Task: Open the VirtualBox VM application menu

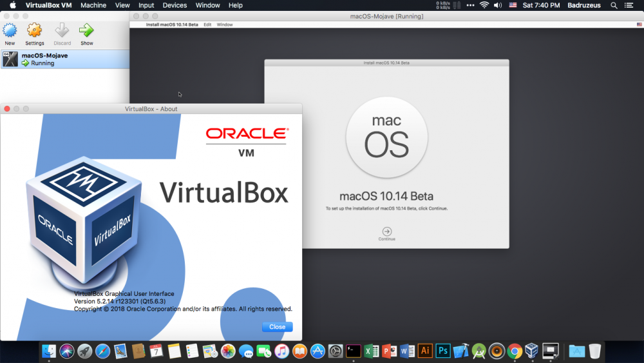Action: 48,5
